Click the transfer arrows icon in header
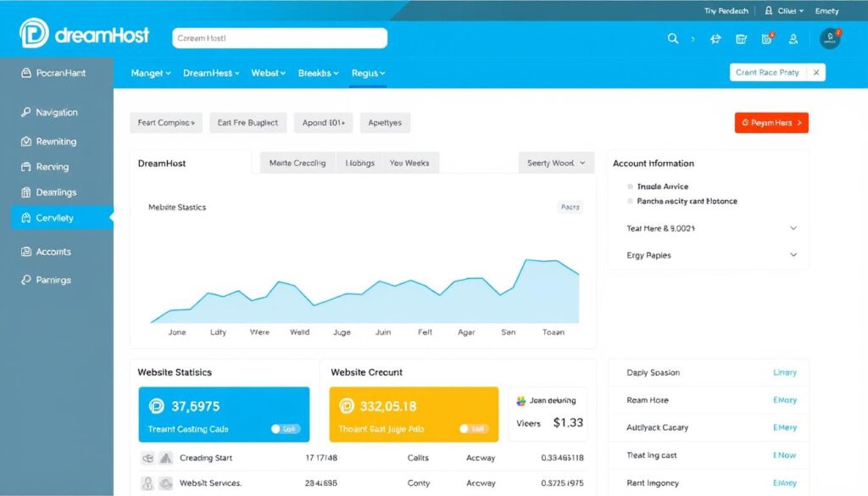Image resolution: width=868 pixels, height=496 pixels. pyautogui.click(x=715, y=39)
